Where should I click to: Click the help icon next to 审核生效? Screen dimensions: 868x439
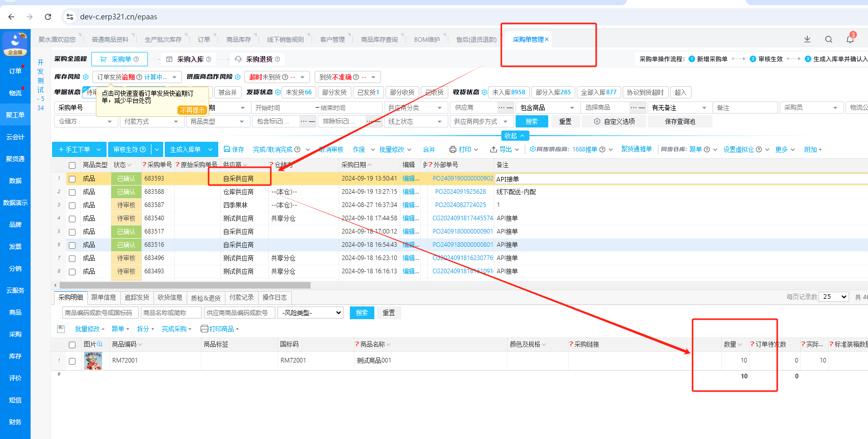(143, 149)
